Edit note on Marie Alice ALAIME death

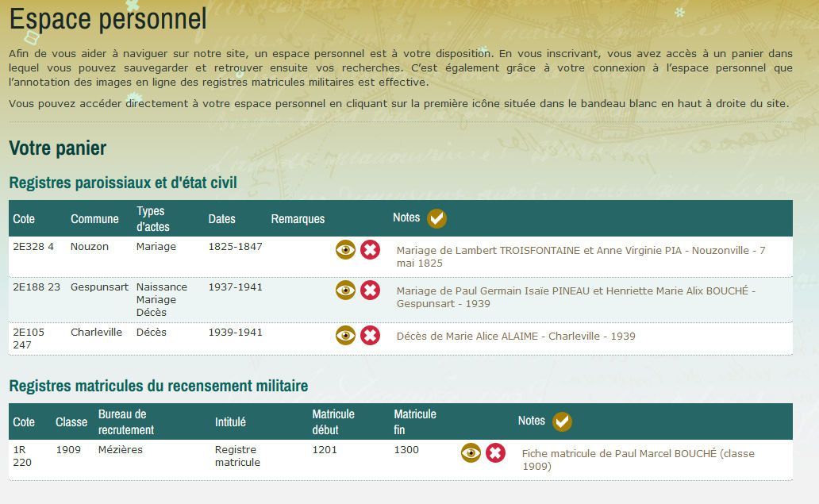pos(516,337)
